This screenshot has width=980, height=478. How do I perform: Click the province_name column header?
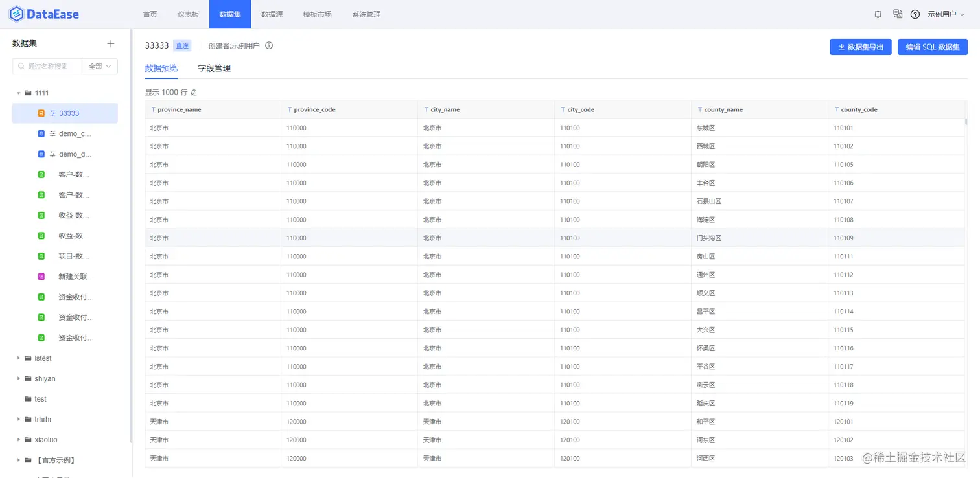click(213, 109)
